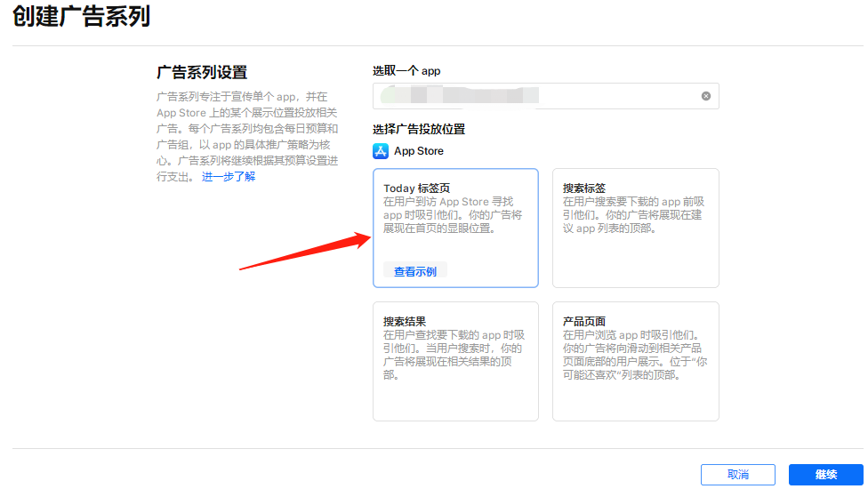This screenshot has height=489, width=868.
Task: Click the 取消 button
Action: (738, 475)
